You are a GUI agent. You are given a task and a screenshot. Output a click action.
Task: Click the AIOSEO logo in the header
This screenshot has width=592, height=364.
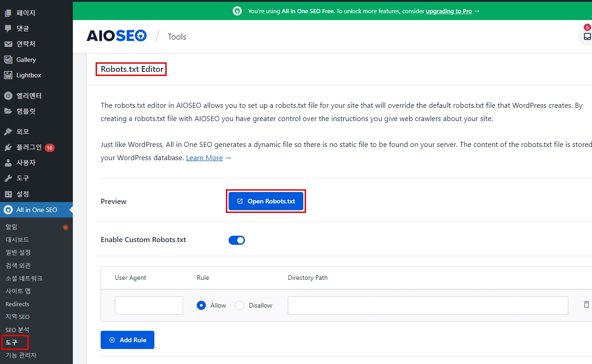(x=117, y=36)
